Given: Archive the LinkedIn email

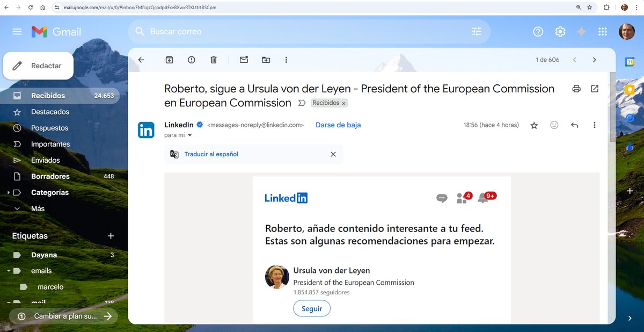Looking at the screenshot, I should tap(169, 60).
